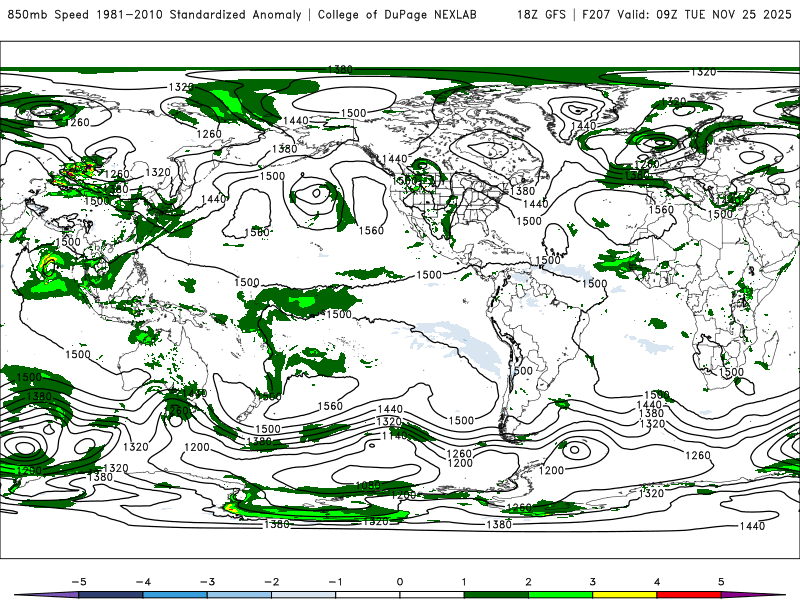The height and width of the screenshot is (600, 800).
Task: Click the '850mb Speed' title text
Action: 48,14
